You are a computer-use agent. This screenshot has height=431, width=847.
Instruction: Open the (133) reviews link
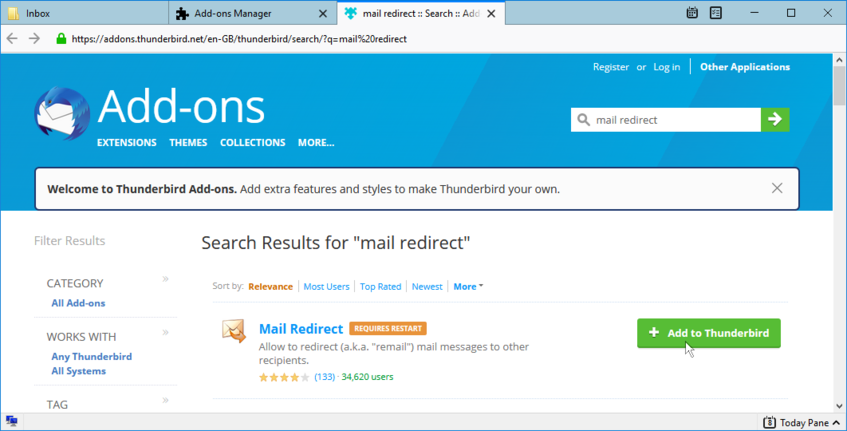pyautogui.click(x=325, y=376)
